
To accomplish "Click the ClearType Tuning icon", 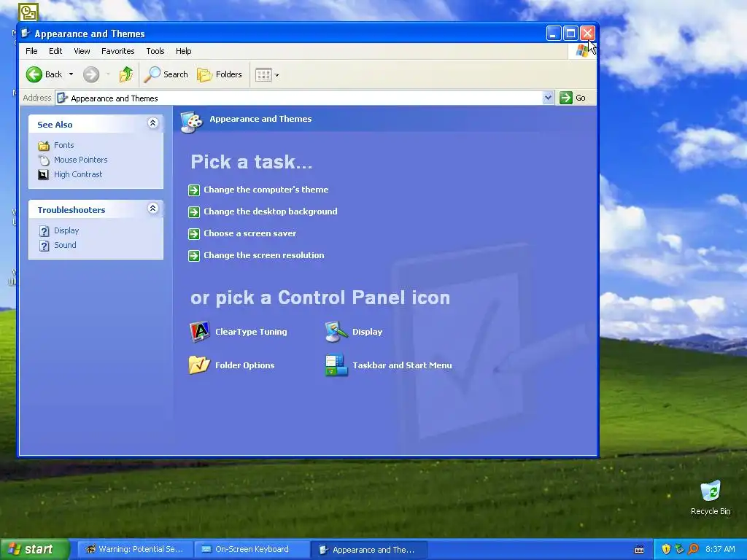I will point(199,332).
